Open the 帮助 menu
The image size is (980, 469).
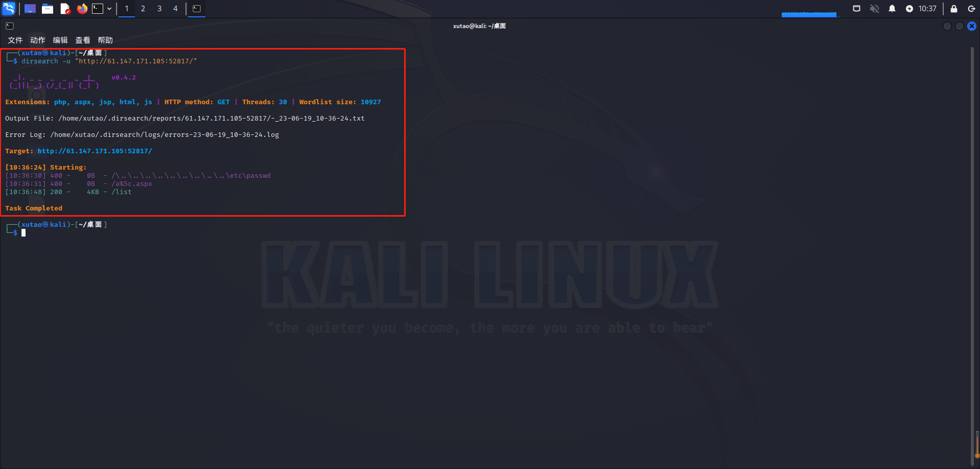105,40
